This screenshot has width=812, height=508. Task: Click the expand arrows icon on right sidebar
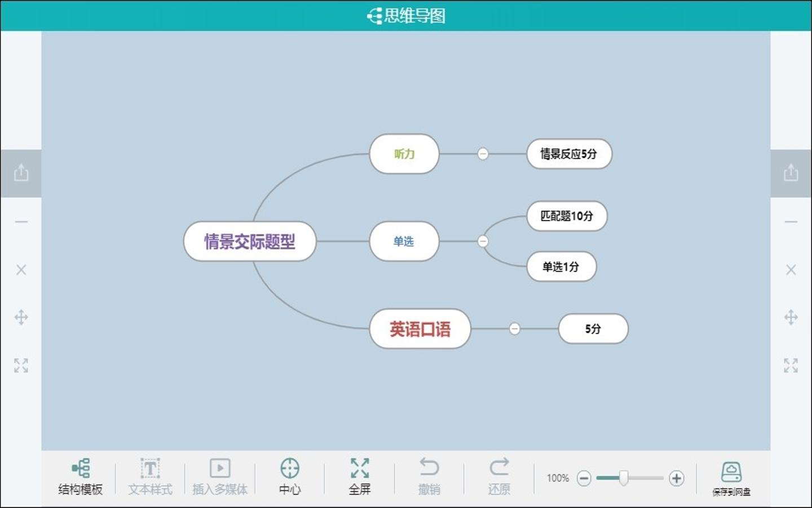click(791, 365)
